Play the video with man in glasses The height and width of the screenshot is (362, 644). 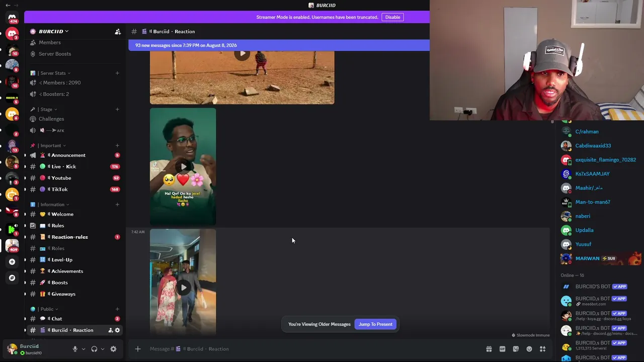click(183, 166)
